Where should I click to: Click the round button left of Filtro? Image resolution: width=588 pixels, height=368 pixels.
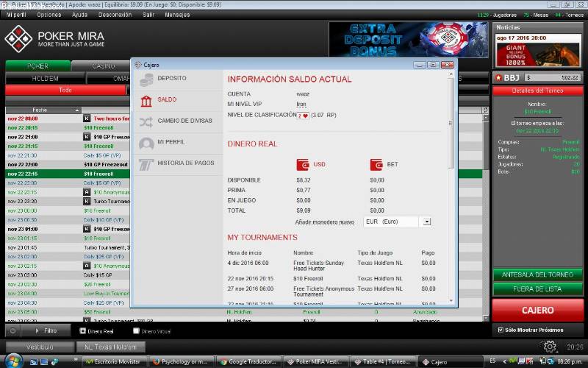[x=12, y=330]
